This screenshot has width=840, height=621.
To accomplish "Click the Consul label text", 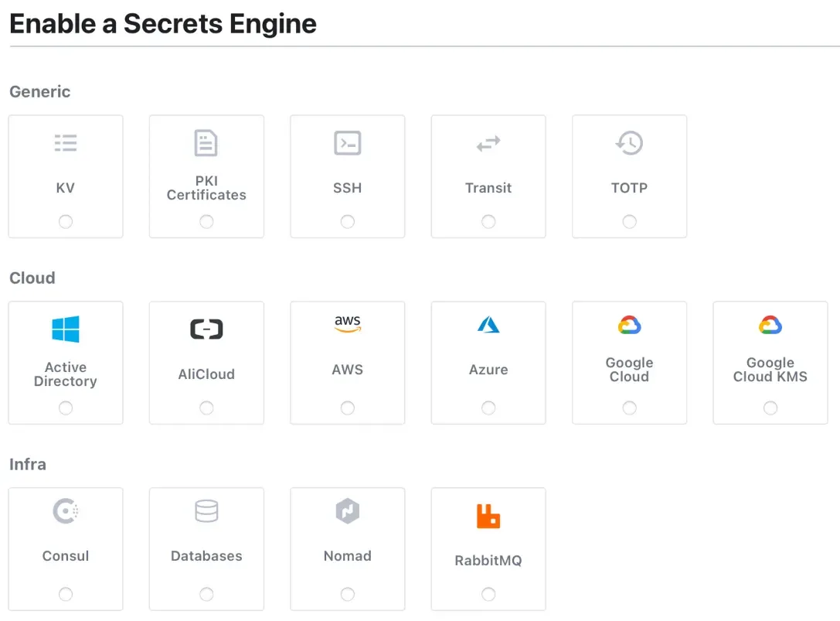I will [66, 555].
